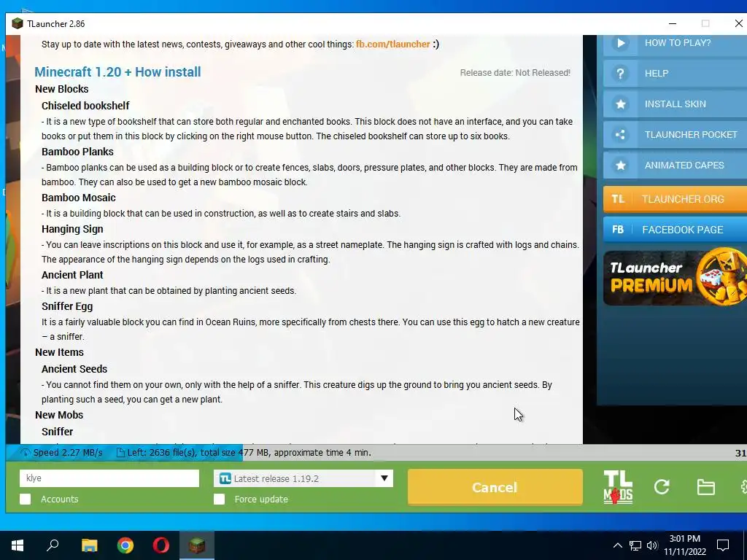The image size is (747, 560).
Task: Open the version selection combo box
Action: [303, 478]
